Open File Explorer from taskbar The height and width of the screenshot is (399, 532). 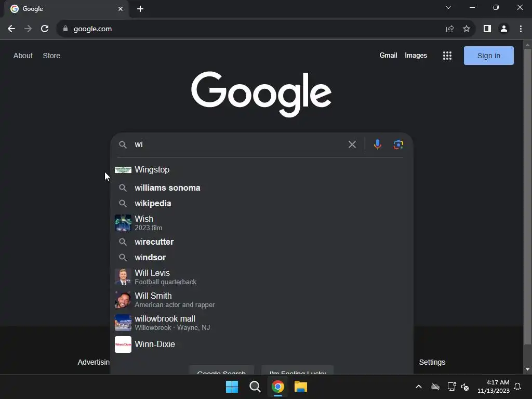301,387
